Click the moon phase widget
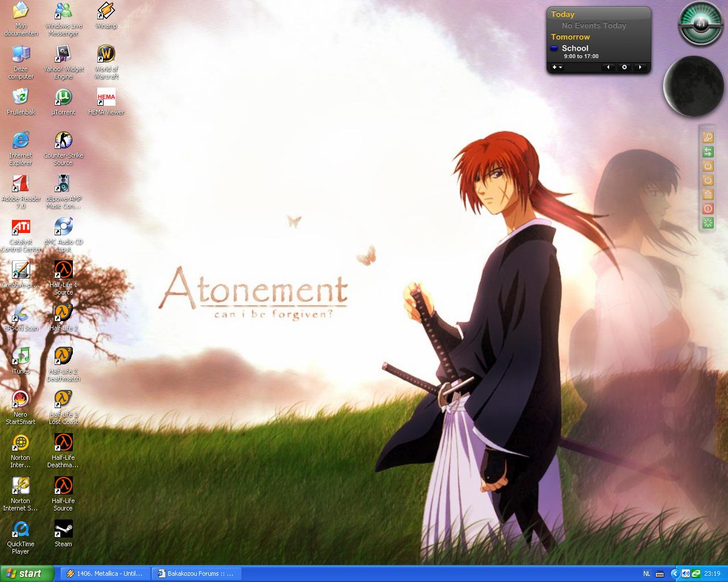 [x=693, y=86]
